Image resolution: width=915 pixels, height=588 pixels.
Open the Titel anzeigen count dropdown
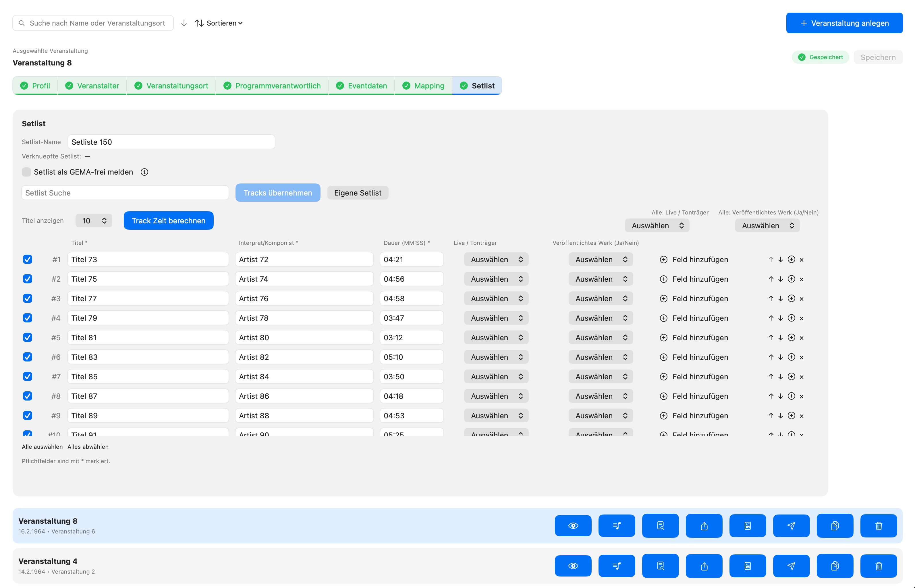94,221
